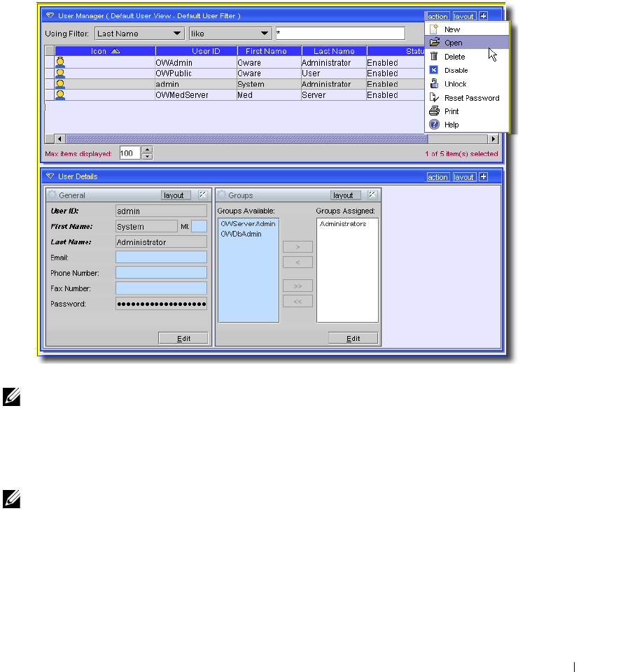Click the Email input field
Image resolution: width=630 pixels, height=672 pixels.
point(161,257)
